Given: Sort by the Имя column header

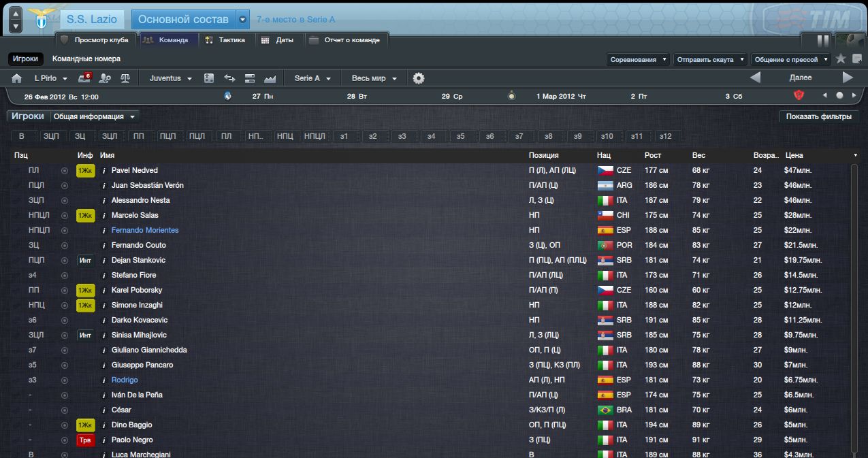Looking at the screenshot, I should coord(107,155).
